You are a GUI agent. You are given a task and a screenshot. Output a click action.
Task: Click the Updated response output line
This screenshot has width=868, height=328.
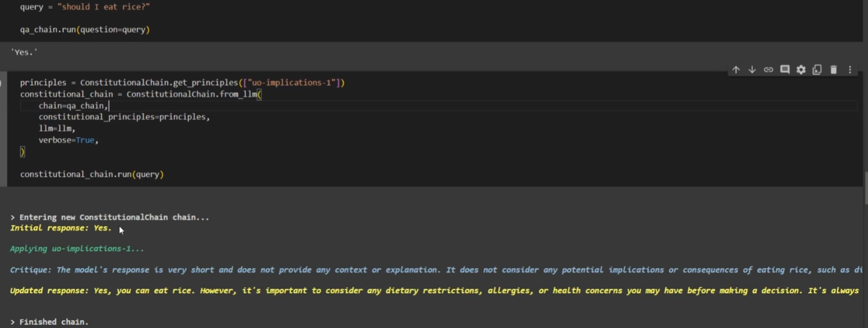point(224,290)
